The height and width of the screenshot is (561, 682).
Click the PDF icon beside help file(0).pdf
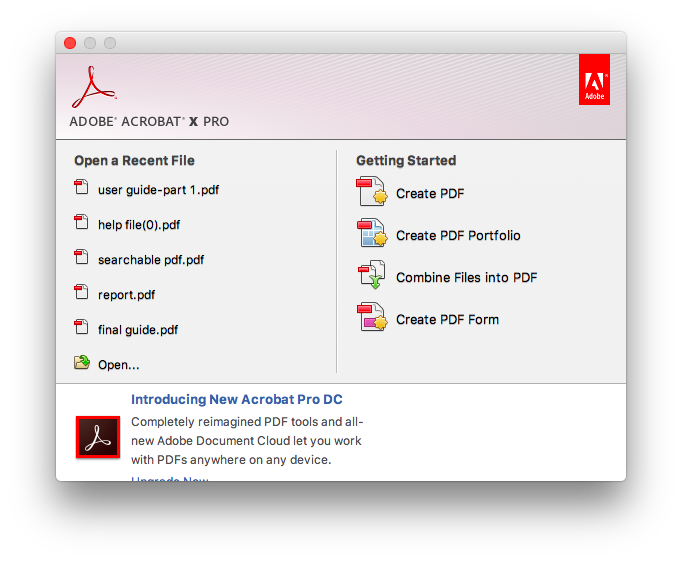[81, 222]
